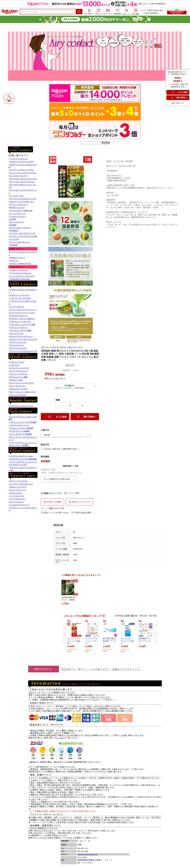Expand the 0円で購入可! dropdown
This screenshot has width=190, height=868.
70,387
